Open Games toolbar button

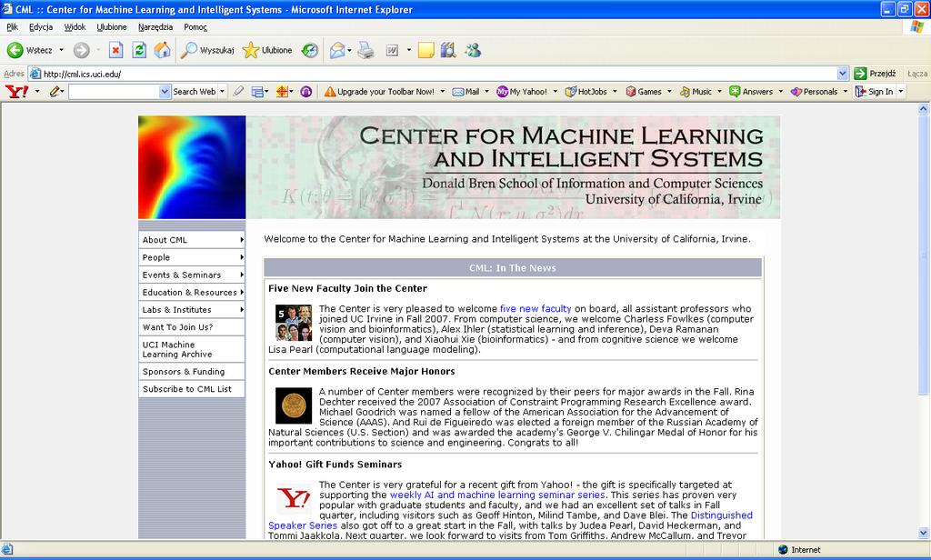tap(644, 92)
